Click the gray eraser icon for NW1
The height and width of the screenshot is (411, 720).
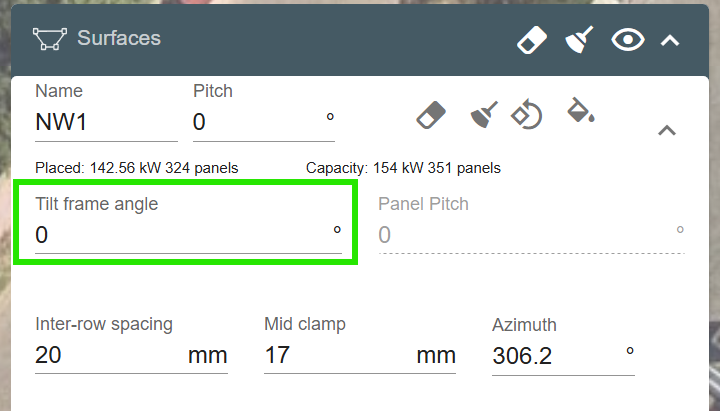click(430, 115)
